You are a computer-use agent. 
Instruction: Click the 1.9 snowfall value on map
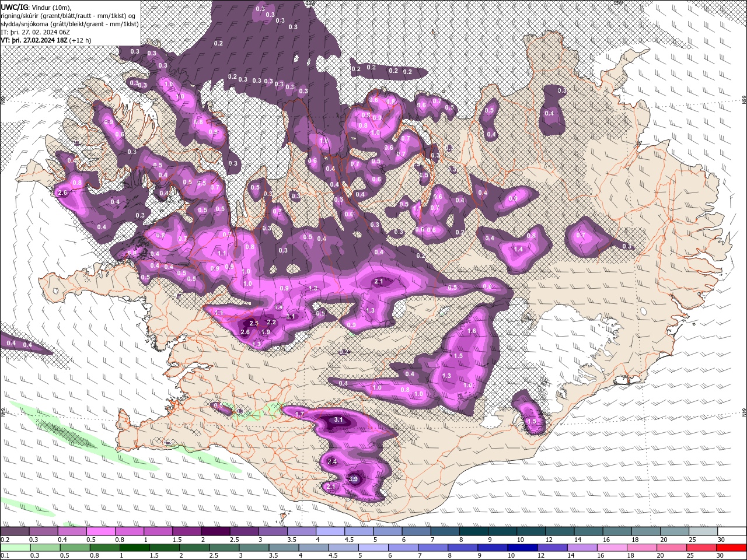click(266, 332)
